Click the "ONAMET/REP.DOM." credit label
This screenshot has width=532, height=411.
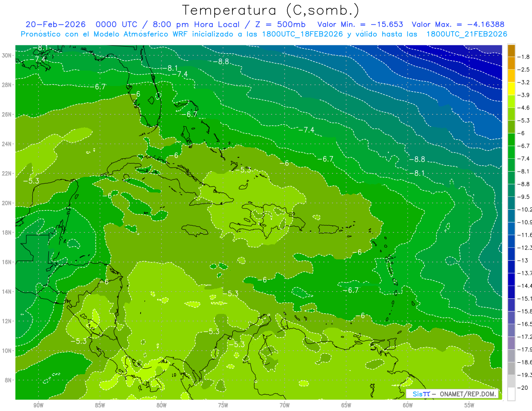click(468, 394)
